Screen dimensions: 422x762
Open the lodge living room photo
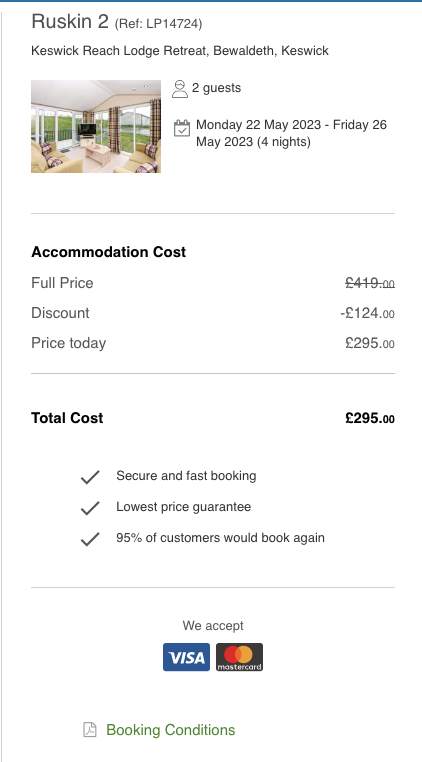coord(96,126)
